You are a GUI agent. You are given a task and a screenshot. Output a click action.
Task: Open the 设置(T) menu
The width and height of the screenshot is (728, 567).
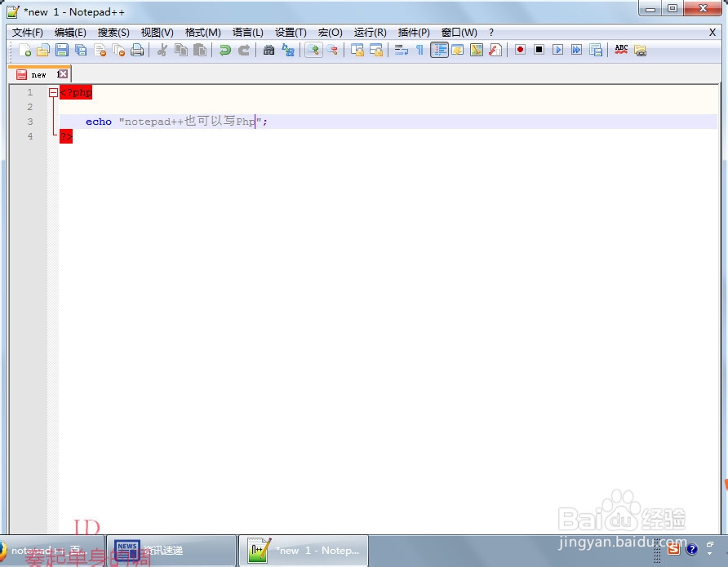(x=291, y=33)
